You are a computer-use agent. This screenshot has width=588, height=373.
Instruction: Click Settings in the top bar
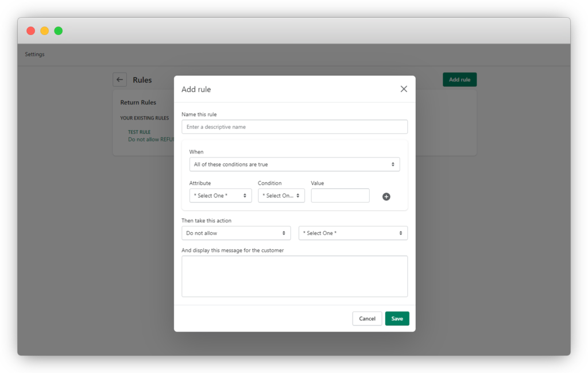click(x=34, y=54)
